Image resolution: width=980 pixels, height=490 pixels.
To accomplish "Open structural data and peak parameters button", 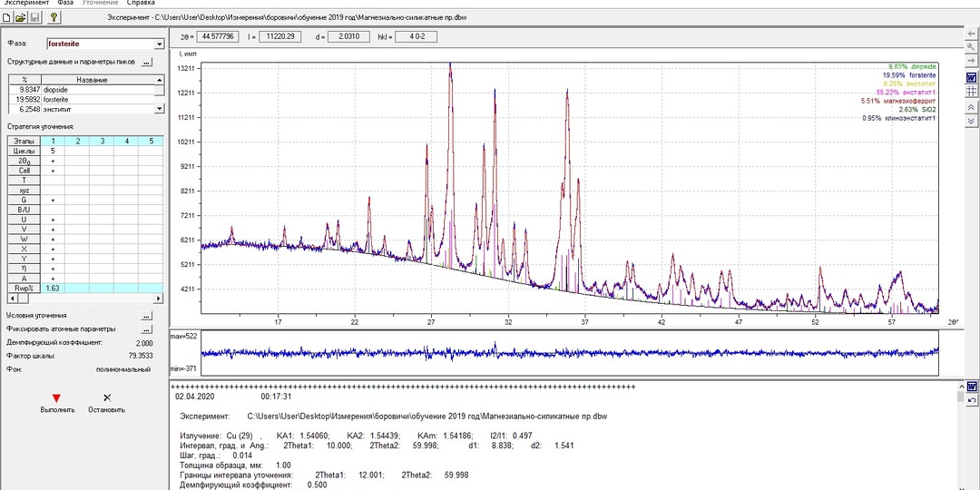I will 146,63.
